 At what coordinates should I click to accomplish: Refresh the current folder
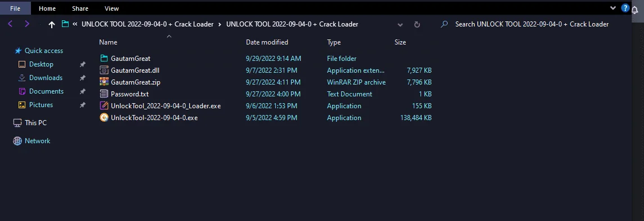(x=417, y=24)
